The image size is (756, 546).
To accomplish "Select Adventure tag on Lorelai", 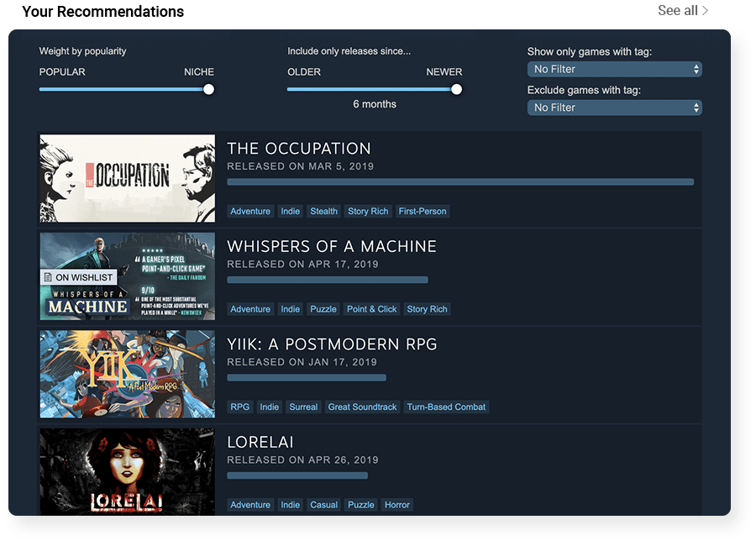I will coord(250,505).
